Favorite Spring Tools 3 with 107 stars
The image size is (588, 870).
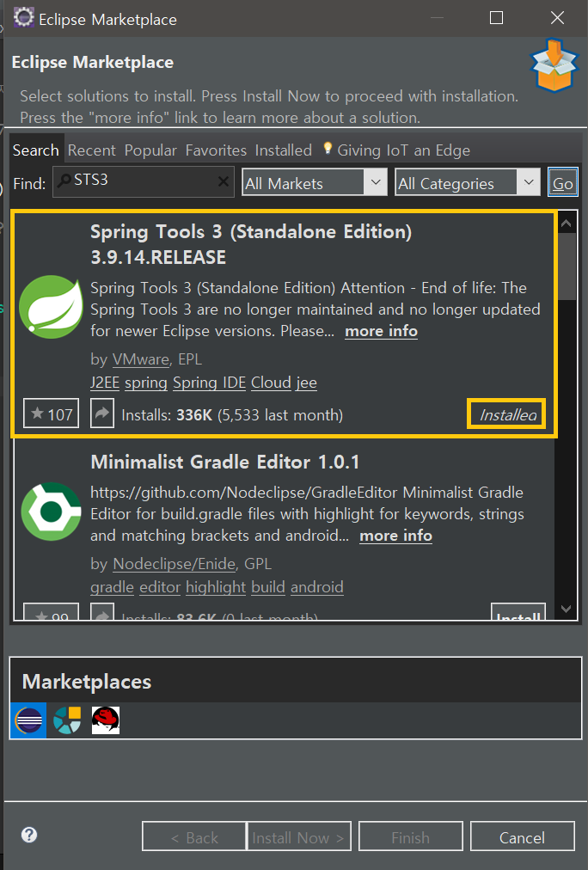pos(51,414)
